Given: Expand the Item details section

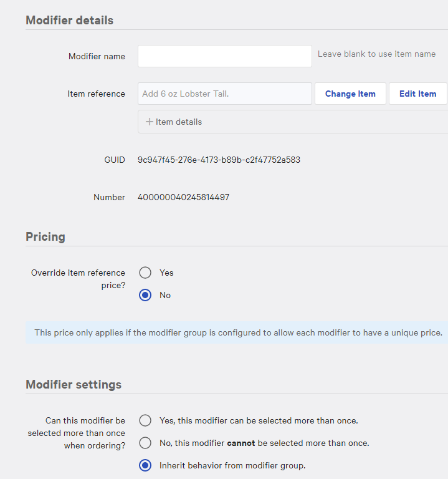Looking at the screenshot, I should (x=178, y=122).
